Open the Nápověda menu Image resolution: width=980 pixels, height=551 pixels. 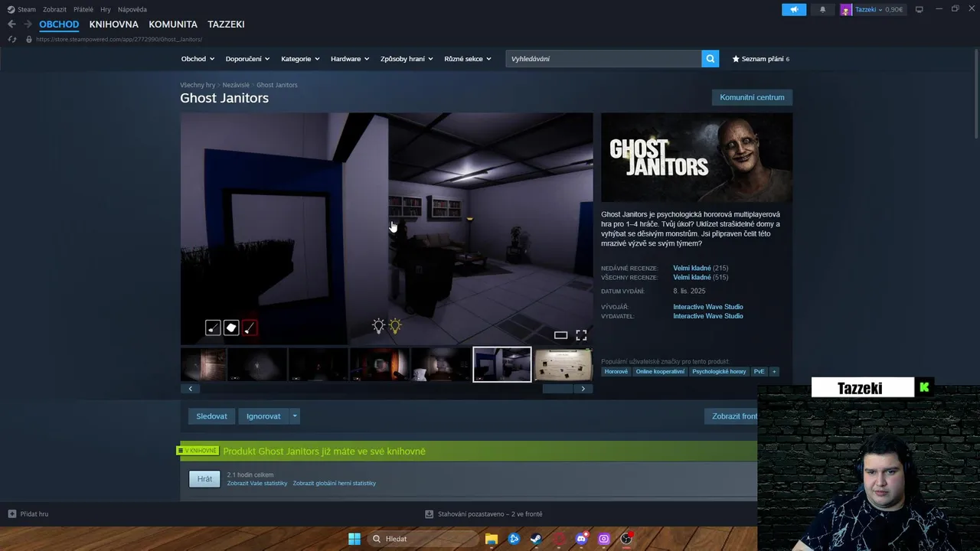point(132,9)
